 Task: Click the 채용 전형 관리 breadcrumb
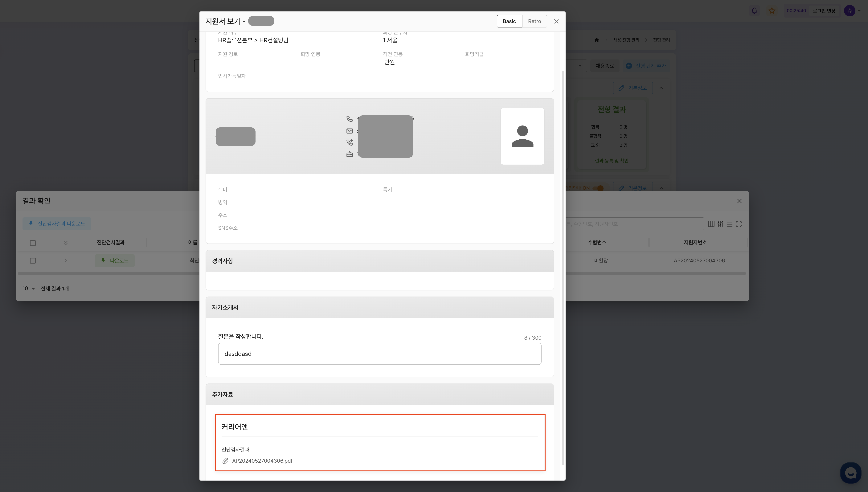[x=626, y=40]
